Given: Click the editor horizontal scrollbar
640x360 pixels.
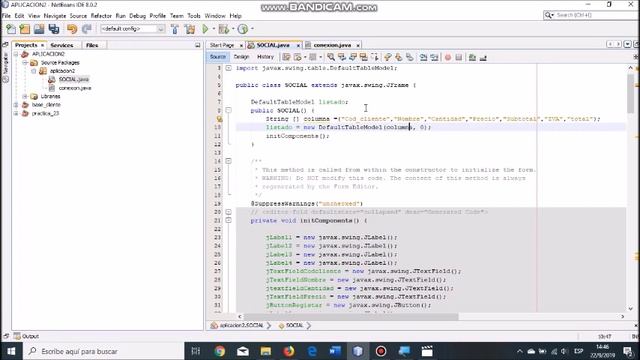Looking at the screenshot, I should [351, 317].
